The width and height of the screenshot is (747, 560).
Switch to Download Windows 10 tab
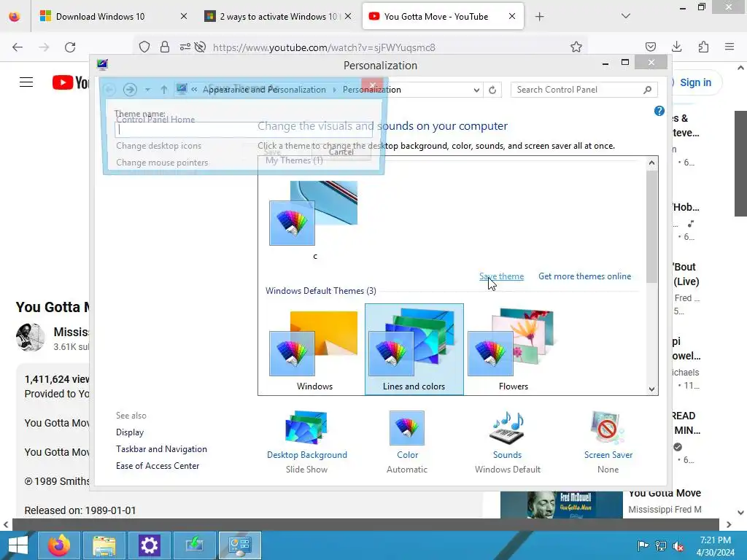click(x=113, y=16)
